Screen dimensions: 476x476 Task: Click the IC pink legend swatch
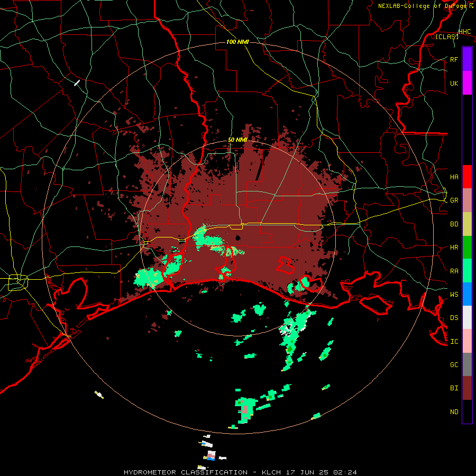coord(467,341)
